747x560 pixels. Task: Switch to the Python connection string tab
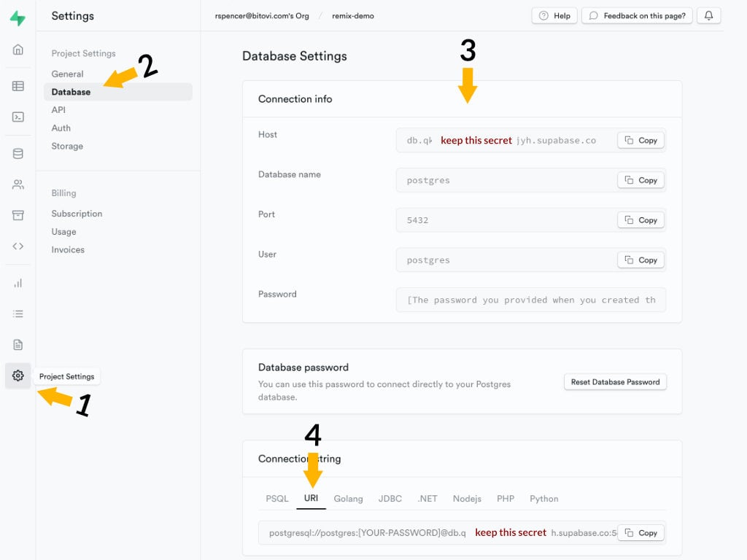click(543, 499)
